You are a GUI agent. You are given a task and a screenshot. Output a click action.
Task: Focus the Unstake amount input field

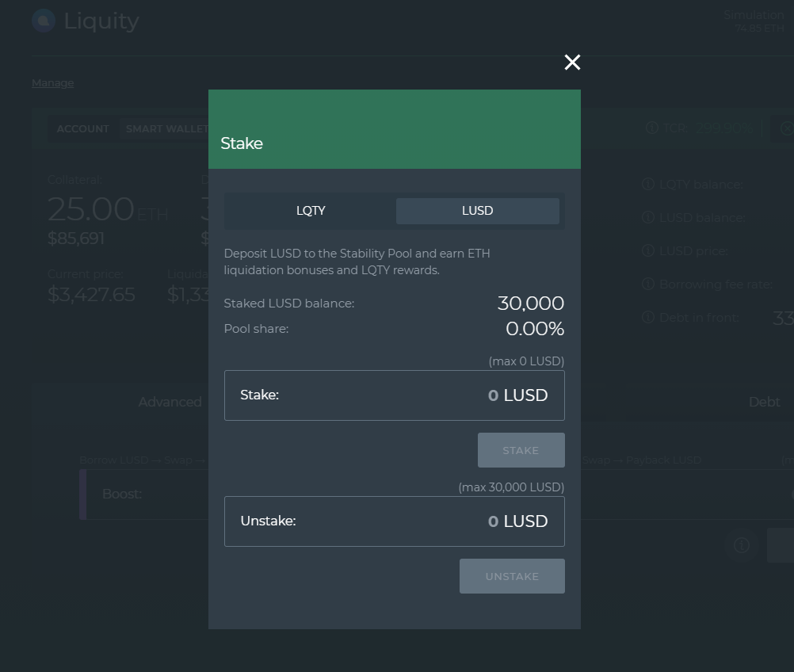point(395,521)
